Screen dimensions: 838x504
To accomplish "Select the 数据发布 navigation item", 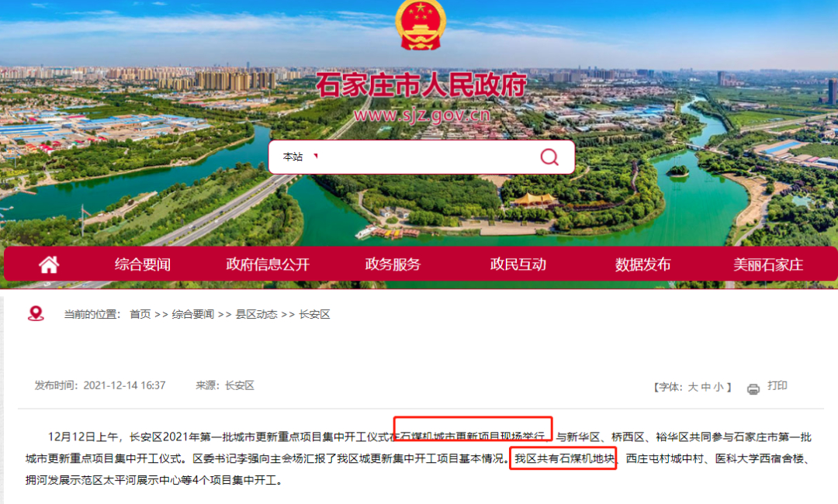I will coord(643,264).
